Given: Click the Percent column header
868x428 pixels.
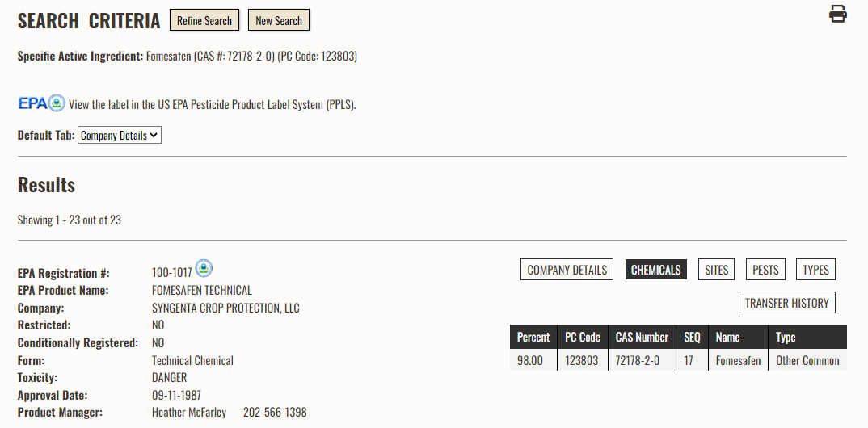Looking at the screenshot, I should 533,337.
